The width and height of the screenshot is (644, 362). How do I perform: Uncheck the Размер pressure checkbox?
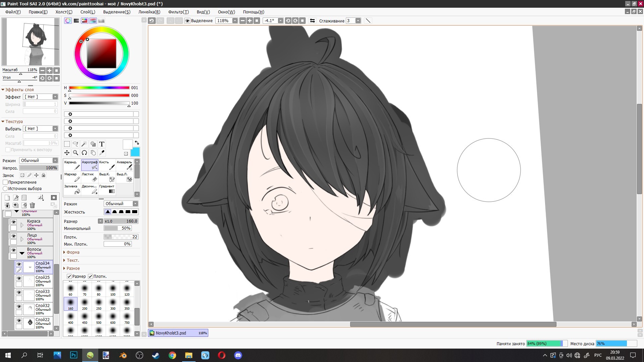tap(69, 277)
